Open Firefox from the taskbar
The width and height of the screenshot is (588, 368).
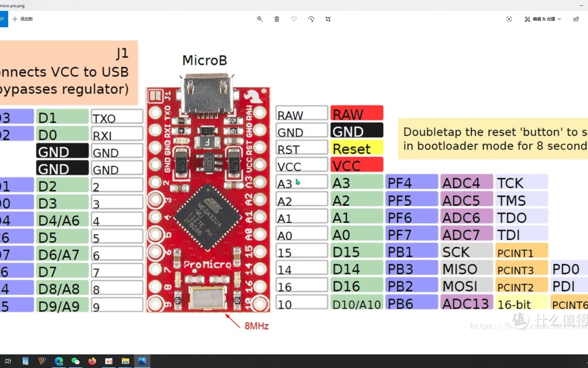(92, 361)
